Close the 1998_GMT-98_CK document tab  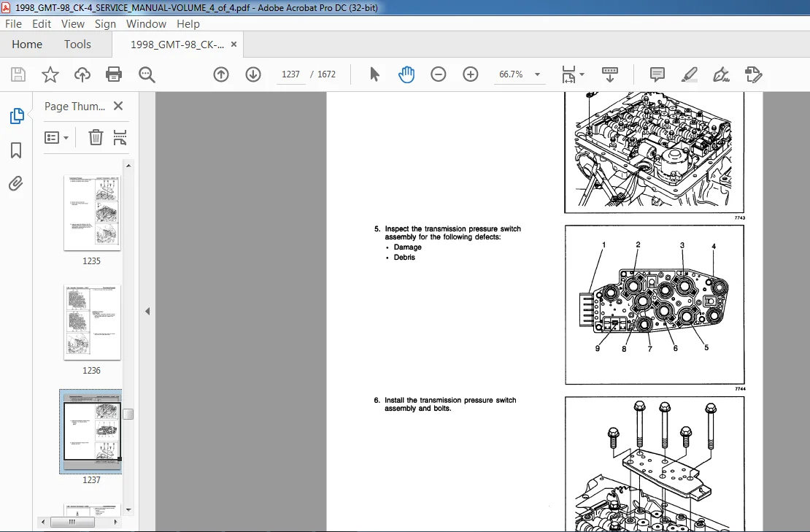point(234,45)
